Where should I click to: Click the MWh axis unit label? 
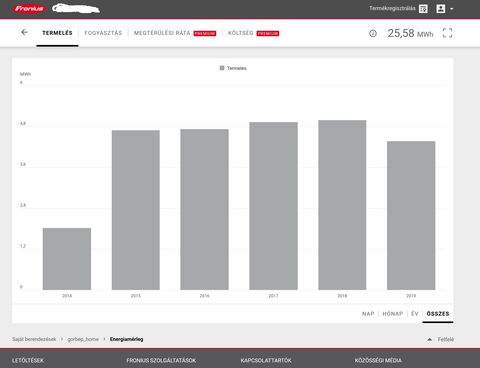tap(25, 74)
